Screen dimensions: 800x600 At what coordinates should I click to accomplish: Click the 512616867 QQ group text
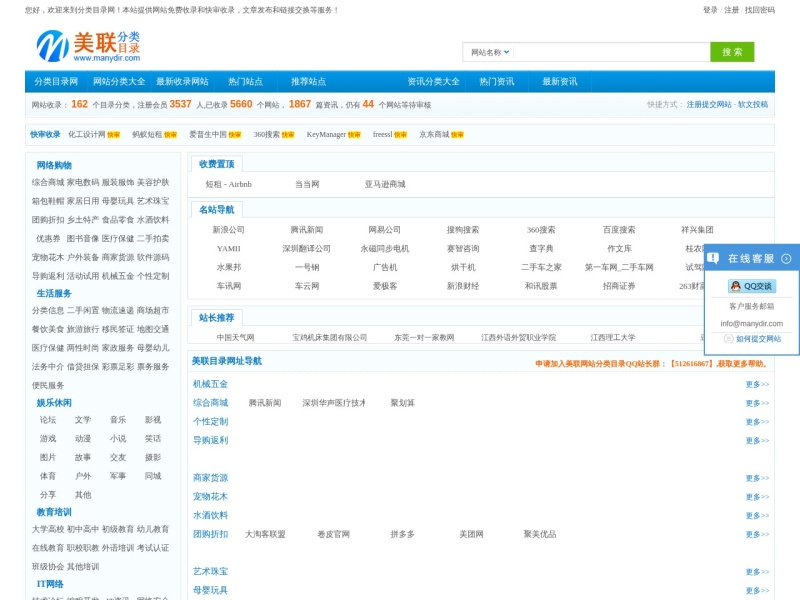(x=691, y=364)
